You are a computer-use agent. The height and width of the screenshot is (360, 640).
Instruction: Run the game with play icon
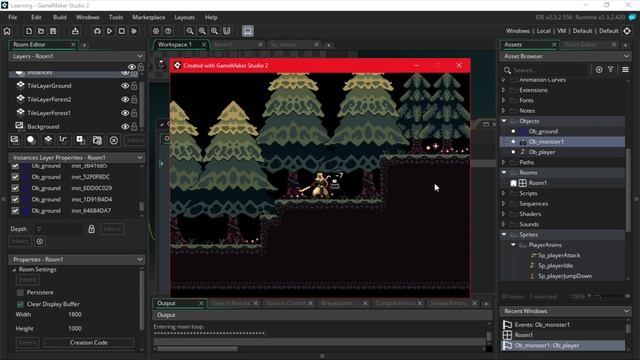click(x=109, y=31)
